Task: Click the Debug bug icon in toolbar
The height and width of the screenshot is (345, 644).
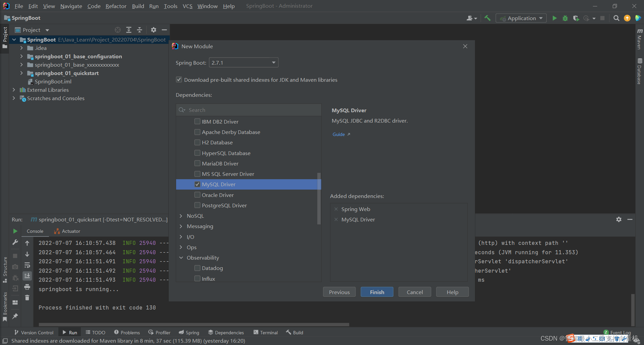Action: point(565,18)
